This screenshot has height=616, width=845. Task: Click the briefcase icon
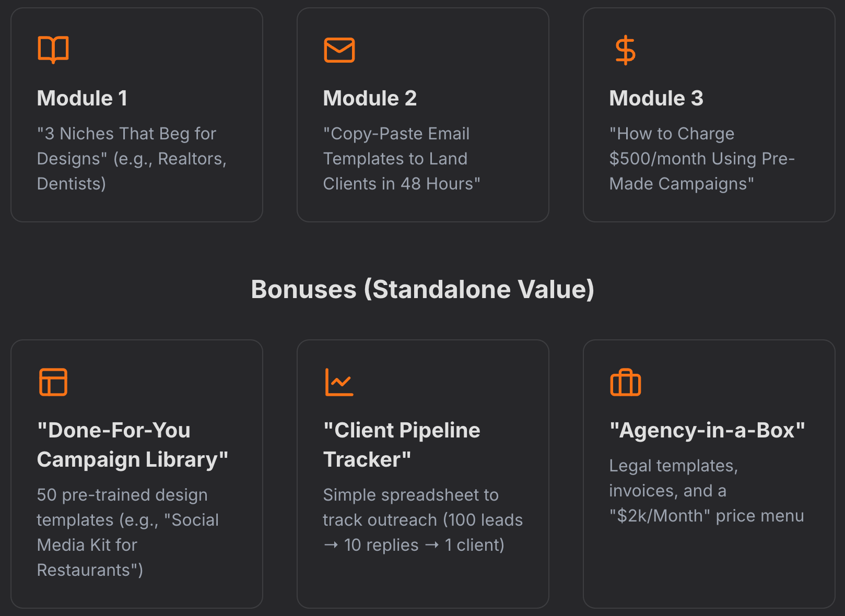click(x=625, y=383)
